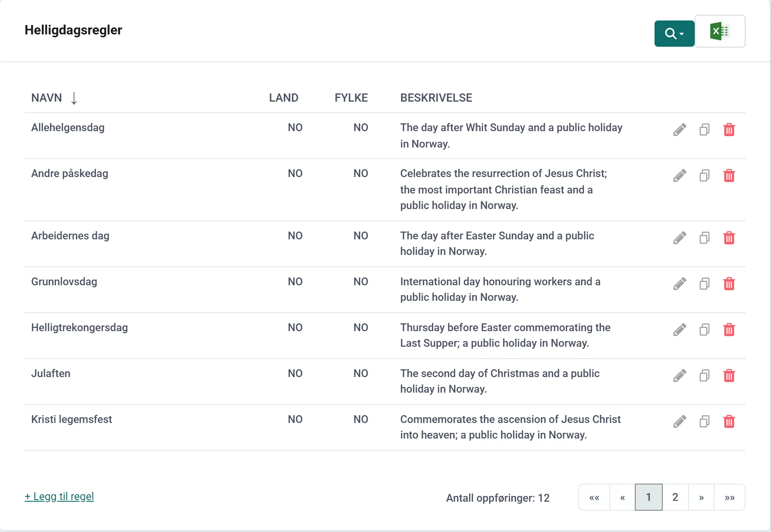This screenshot has height=532, width=771.
Task: Select page 1 in pagination
Action: coord(648,497)
